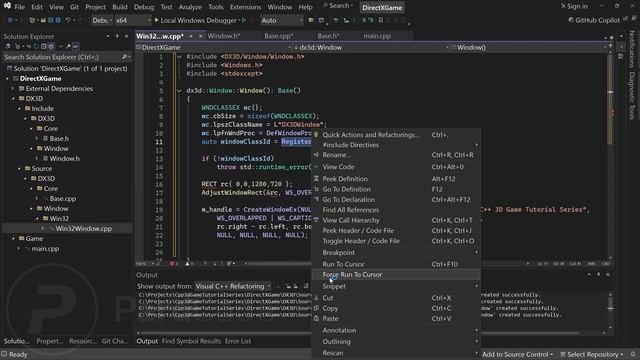The width and height of the screenshot is (640, 360).
Task: Select Peek Definition in context menu
Action: (x=345, y=179)
